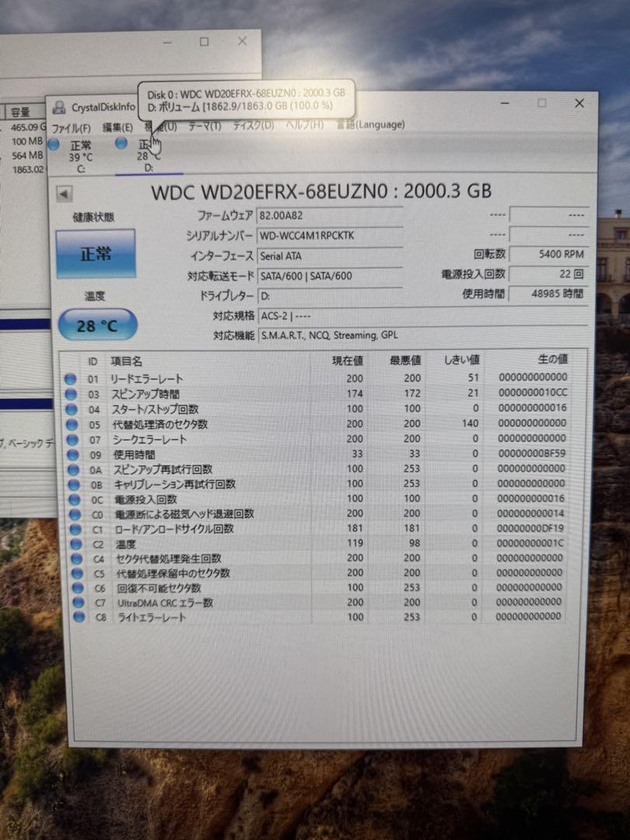Click status circle for SMART row C2 温度
This screenshot has width=630, height=840.
[76, 544]
